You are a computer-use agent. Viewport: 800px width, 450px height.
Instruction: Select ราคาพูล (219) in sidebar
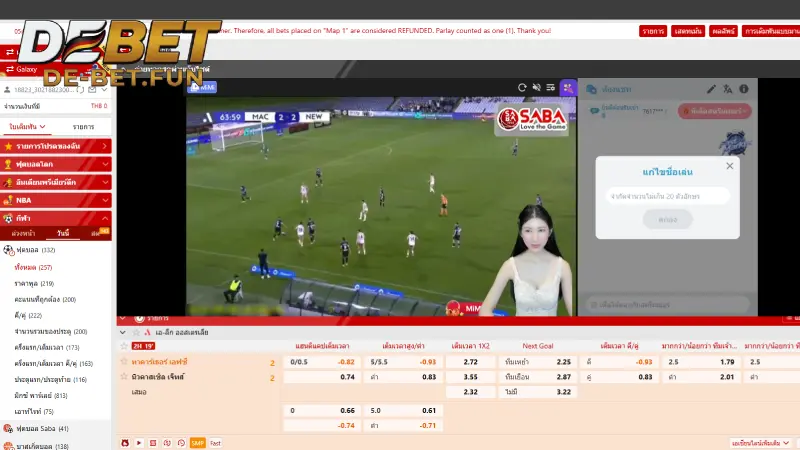tap(34, 283)
